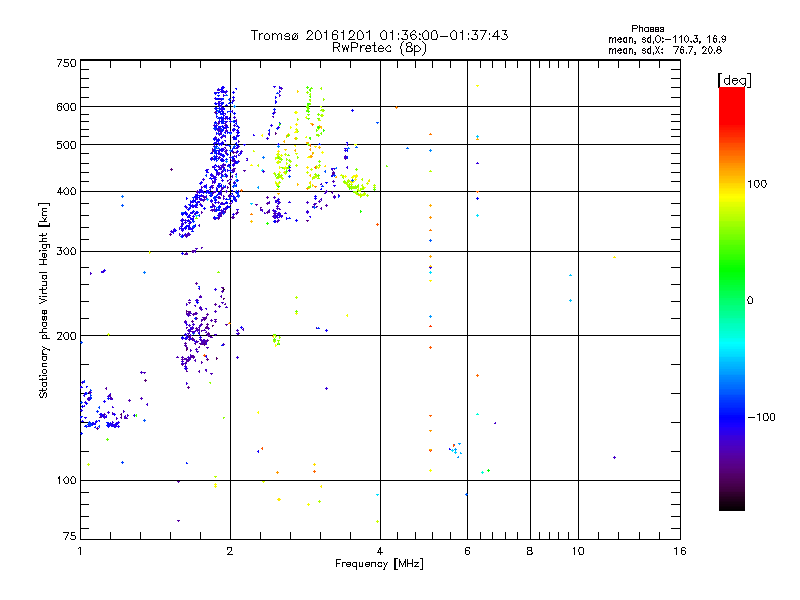Screen dimensions: 800x600
Task: Click the subtitle 'RwPretec (8p)'
Action: tap(380, 48)
